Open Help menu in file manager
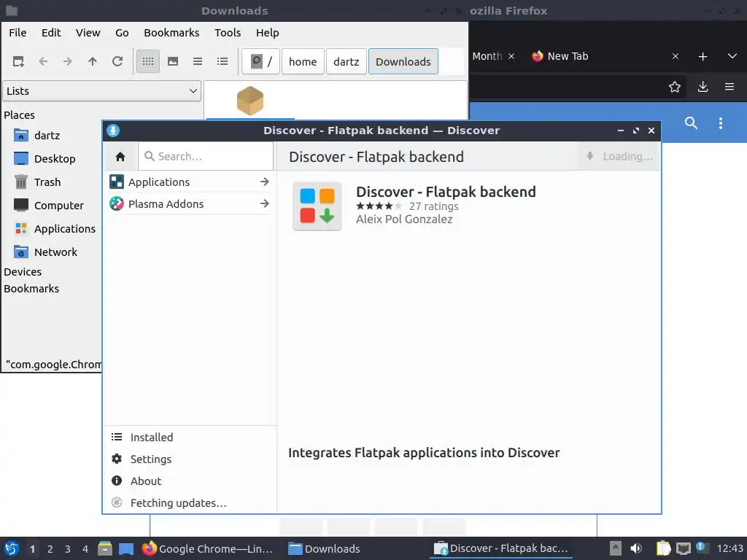The image size is (747, 560). tap(267, 33)
